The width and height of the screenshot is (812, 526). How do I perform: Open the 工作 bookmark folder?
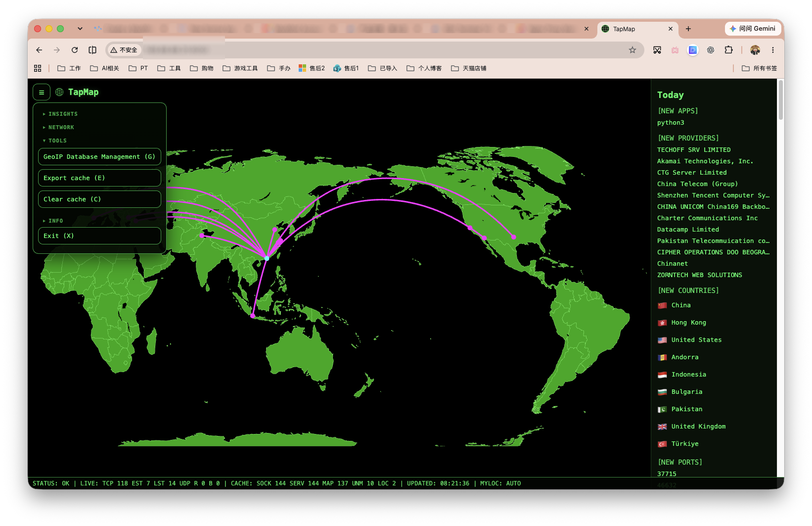point(69,68)
